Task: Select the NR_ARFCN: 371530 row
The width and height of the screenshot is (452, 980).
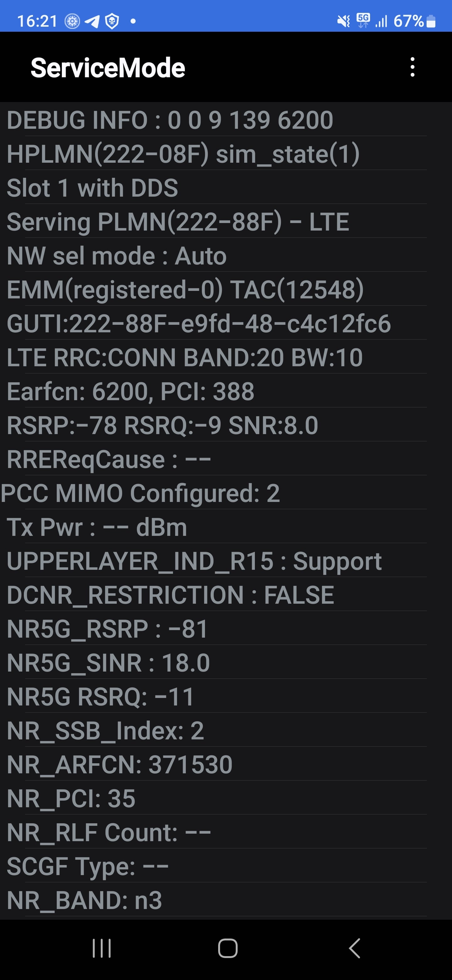Action: point(226,764)
